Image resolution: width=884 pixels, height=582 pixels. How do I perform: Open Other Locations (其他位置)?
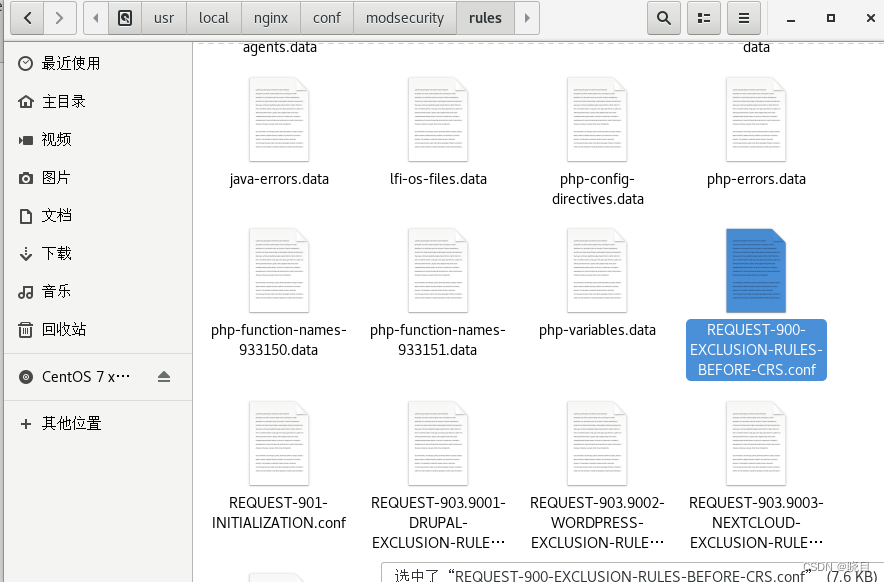pos(98,424)
